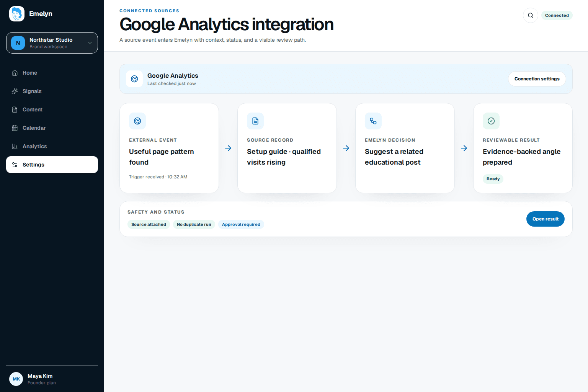Click the Content document icon
This screenshot has height=392, width=588.
pyautogui.click(x=15, y=109)
